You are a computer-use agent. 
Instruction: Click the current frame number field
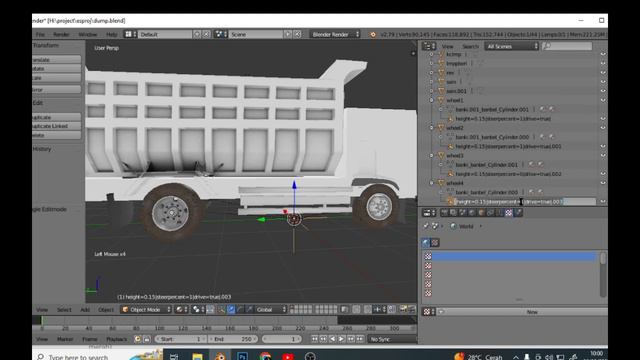pyautogui.click(x=282, y=339)
